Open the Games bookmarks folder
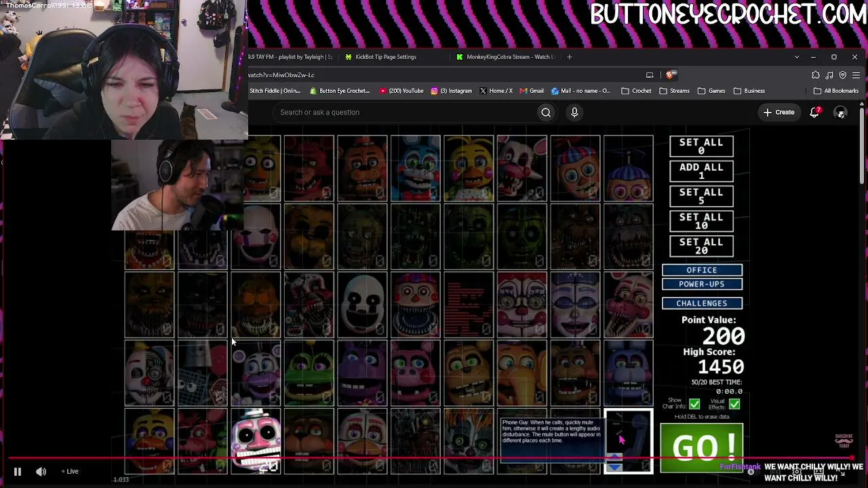868x488 pixels. pyautogui.click(x=711, y=91)
